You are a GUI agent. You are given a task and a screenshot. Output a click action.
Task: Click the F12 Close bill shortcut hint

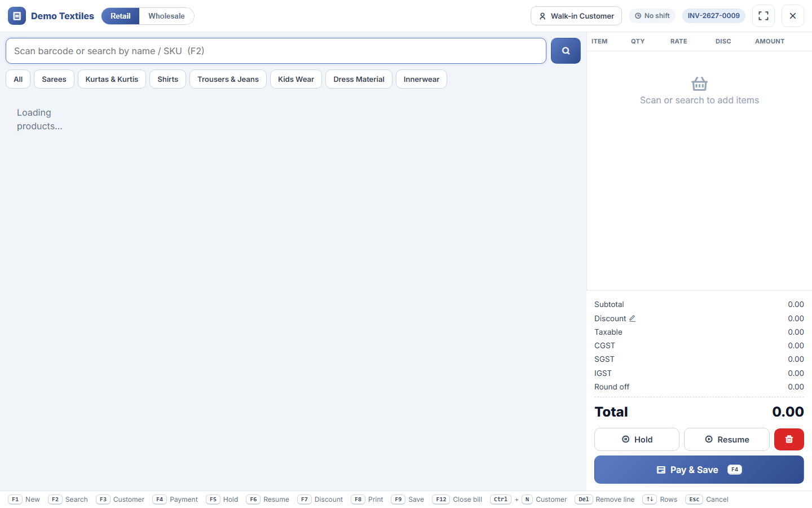click(x=457, y=500)
